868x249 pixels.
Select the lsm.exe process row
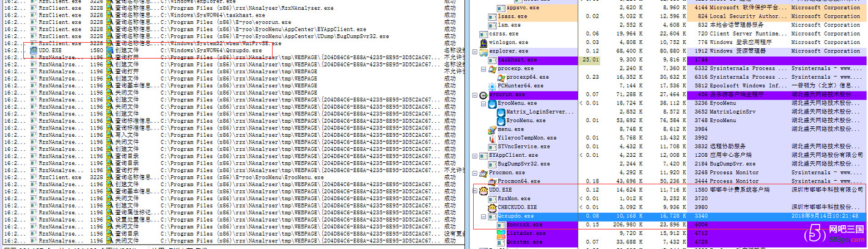669,25
